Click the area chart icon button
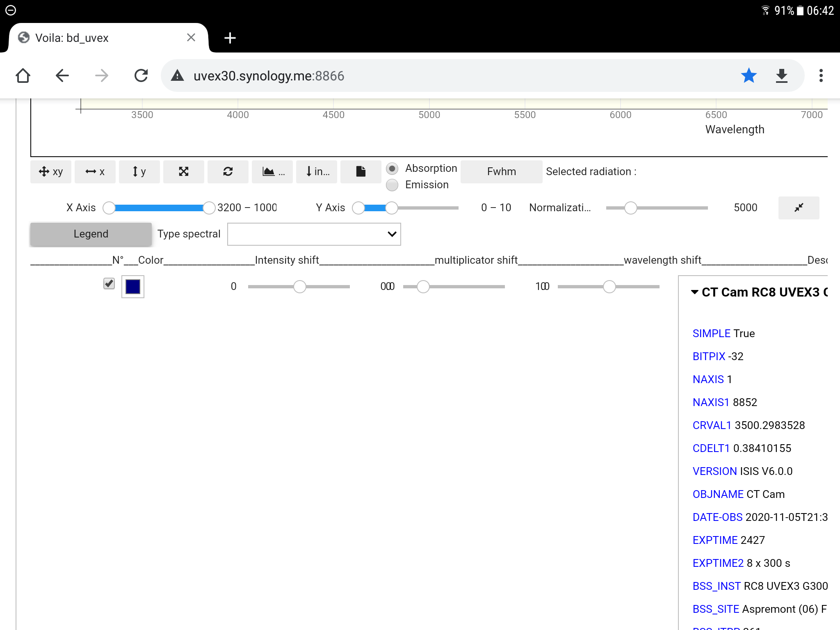The height and width of the screenshot is (630, 840). point(272,171)
